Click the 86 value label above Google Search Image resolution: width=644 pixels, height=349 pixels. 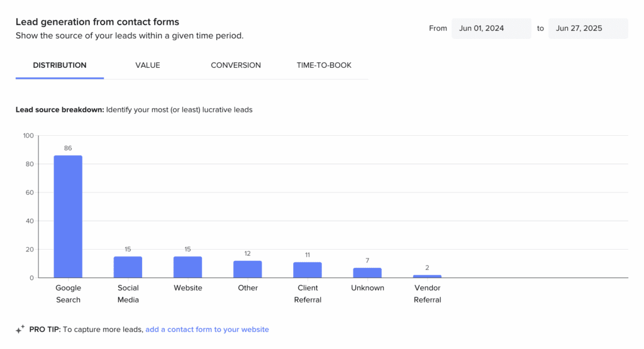[68, 148]
